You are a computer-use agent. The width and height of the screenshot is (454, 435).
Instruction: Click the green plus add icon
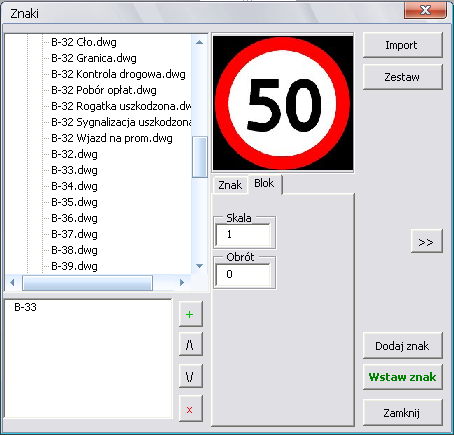point(191,314)
